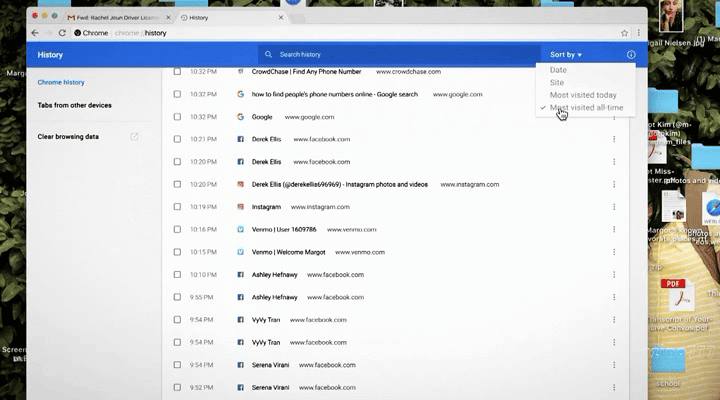This screenshot has width=720, height=400.
Task: Open the more-actions menu for 9:54 PM Serena Virani
Action: tap(614, 365)
